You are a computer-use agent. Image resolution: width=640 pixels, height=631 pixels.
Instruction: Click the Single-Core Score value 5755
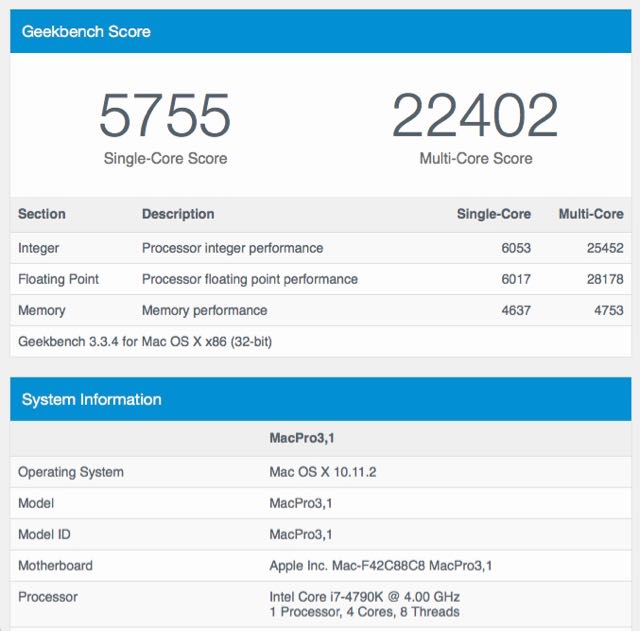click(x=165, y=115)
